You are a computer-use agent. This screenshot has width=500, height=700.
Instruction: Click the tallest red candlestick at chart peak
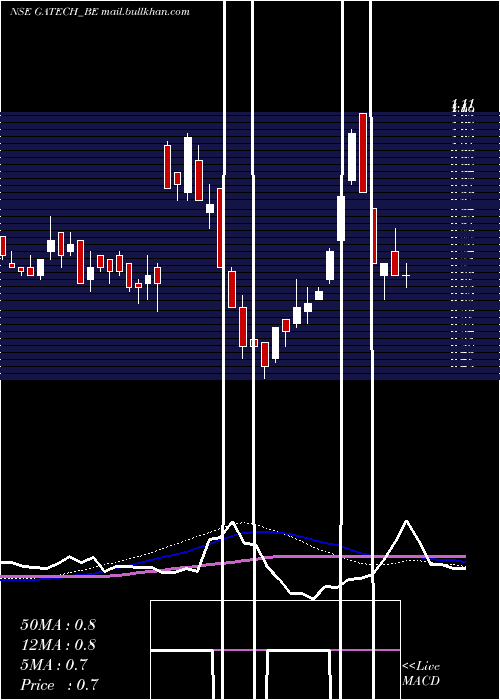pyautogui.click(x=363, y=153)
